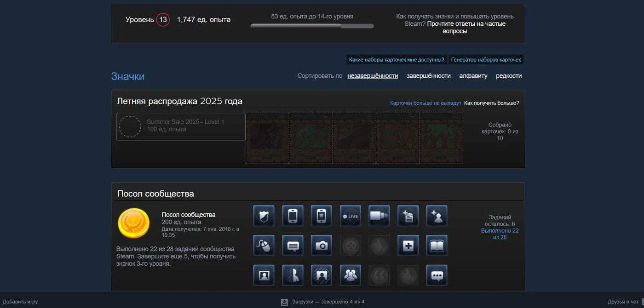
Task: Click the framed portrait avatar icon
Action: [264, 275]
